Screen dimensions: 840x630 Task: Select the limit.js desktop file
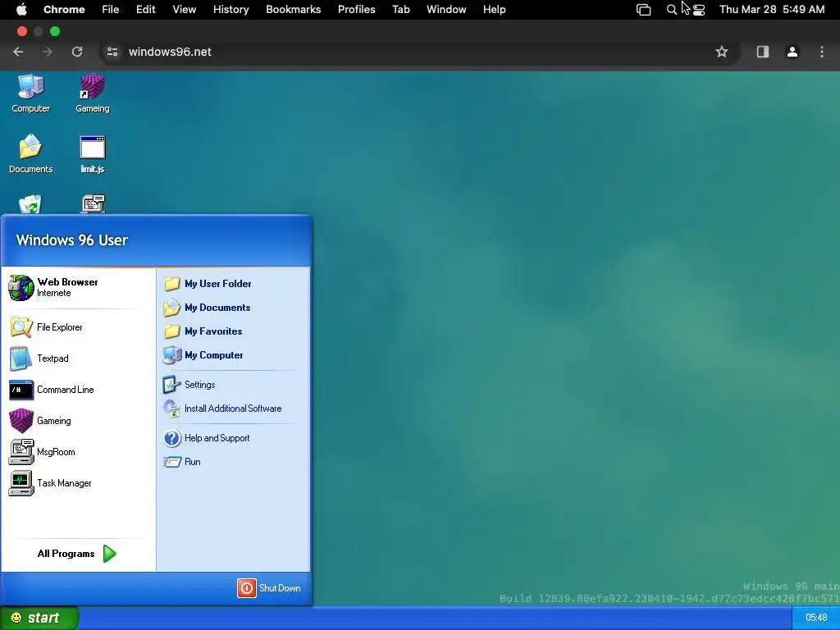(92, 154)
